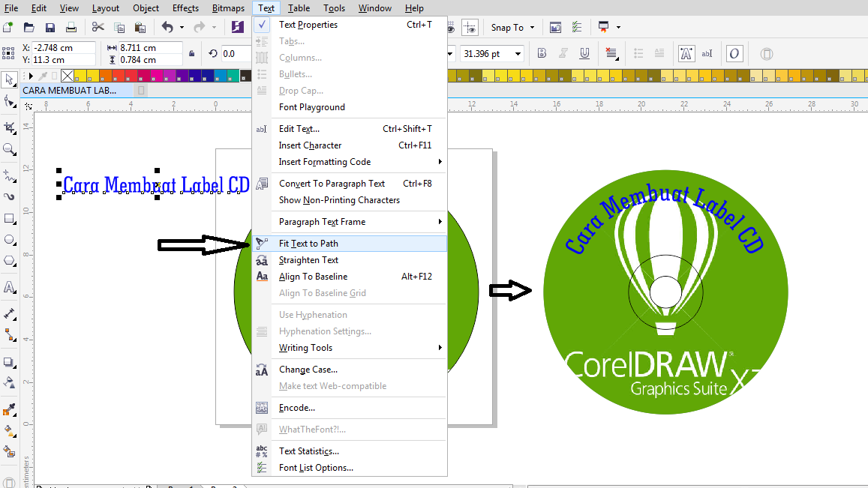
Task: Toggle Italic formatting
Action: [x=563, y=54]
